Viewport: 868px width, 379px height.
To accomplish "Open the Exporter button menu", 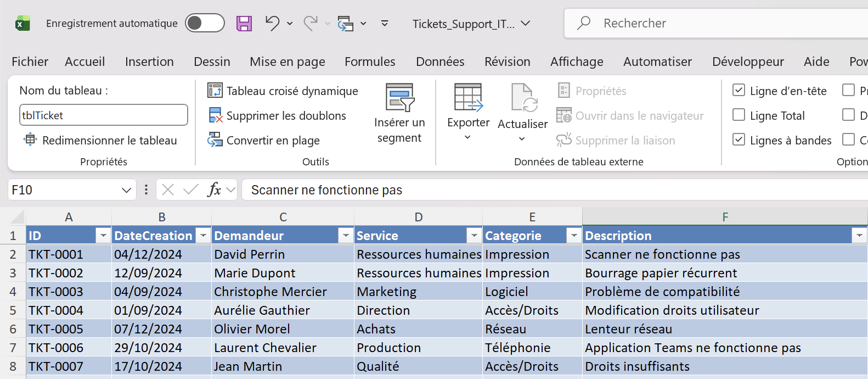I will tap(468, 114).
